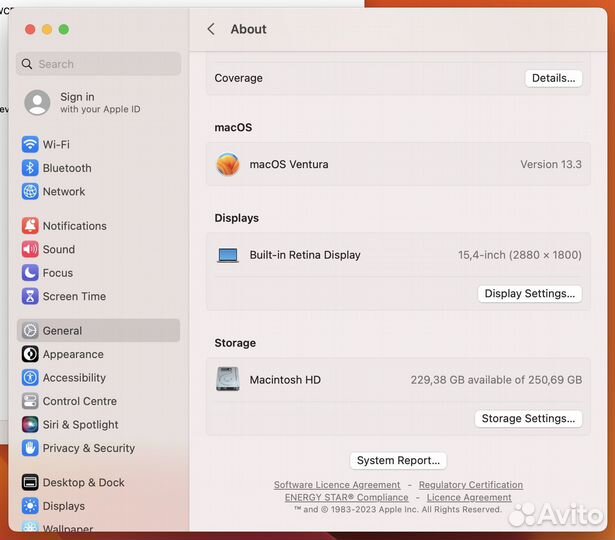Click the Accessibility icon
Viewport: 615px width, 540px height.
[30, 378]
